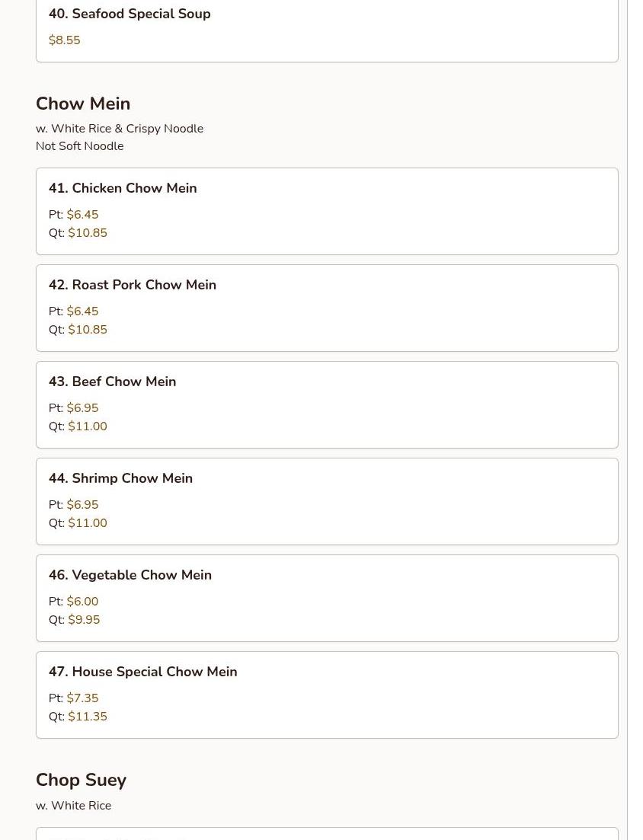Pick Roast Pork Chow Mein pint price
The width and height of the screenshot is (643, 840).
82,311
